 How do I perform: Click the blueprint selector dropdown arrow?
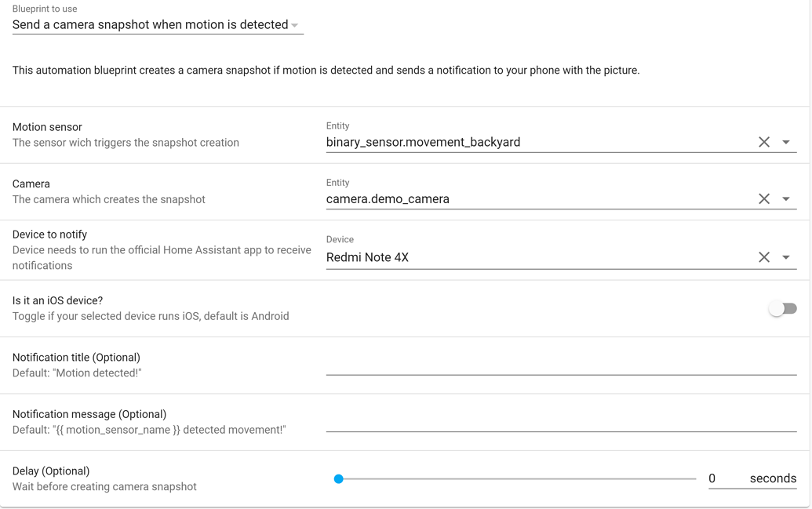296,25
